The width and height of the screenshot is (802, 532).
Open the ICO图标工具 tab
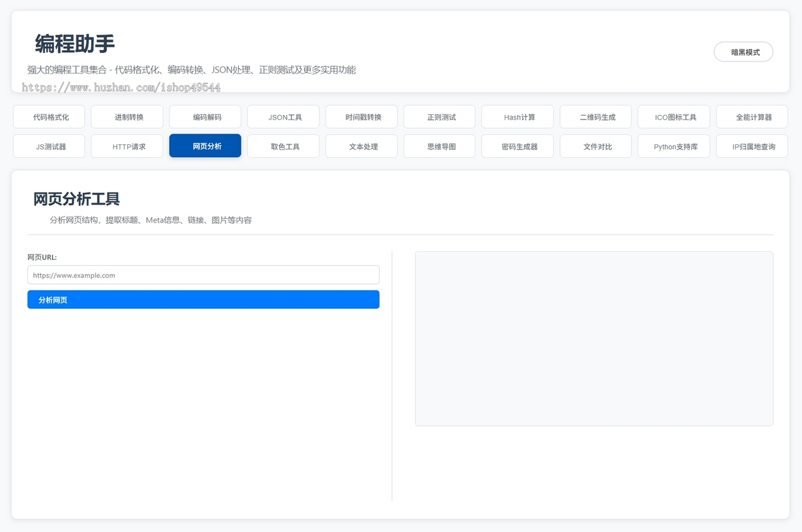tap(674, 117)
